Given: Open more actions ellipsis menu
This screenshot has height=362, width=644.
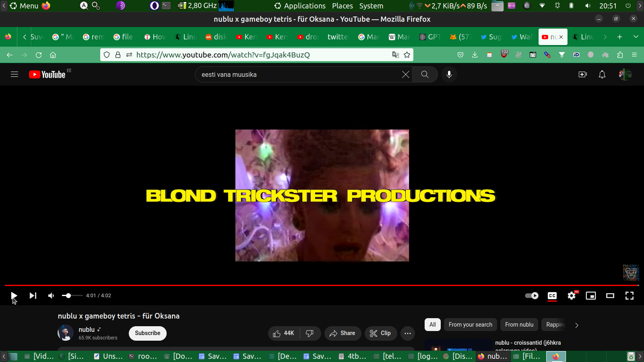Looking at the screenshot, I should tap(408, 333).
